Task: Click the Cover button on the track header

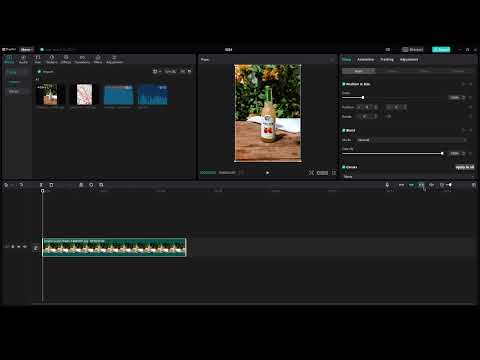Action: coord(36,248)
